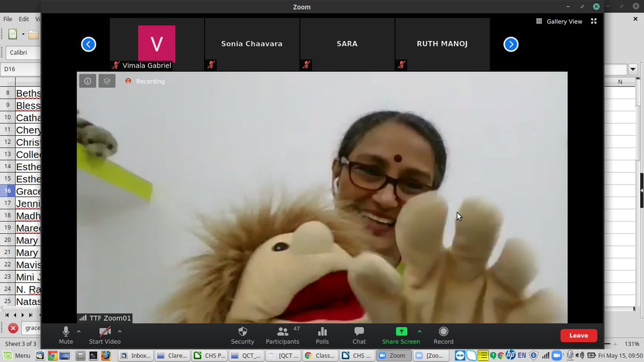
Task: Select row header 16 in the spreadsheet
Action: (8, 191)
